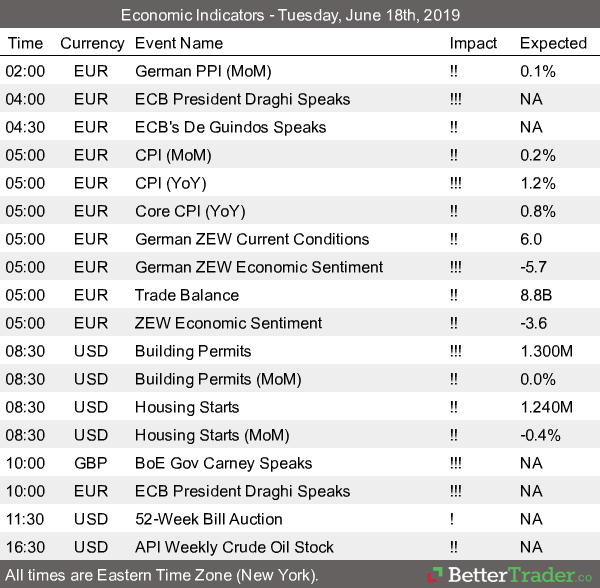
Task: Select API Weekly Crude Oil Stock event
Action: coord(234,547)
